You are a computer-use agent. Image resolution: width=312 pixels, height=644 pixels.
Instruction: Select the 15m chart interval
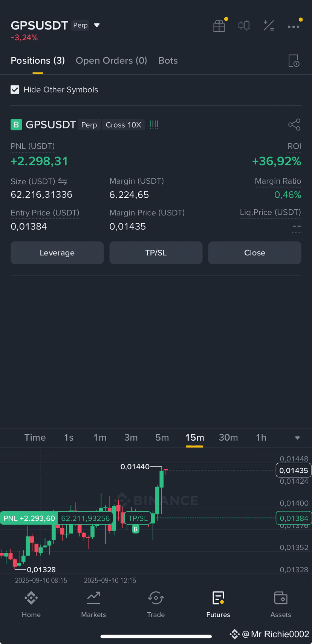[x=195, y=438]
